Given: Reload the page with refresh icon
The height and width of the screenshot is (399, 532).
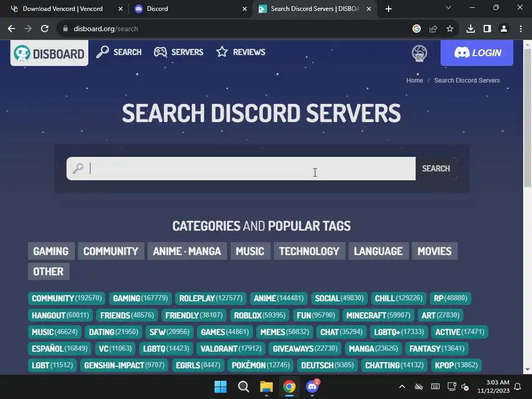Looking at the screenshot, I should click(45, 29).
